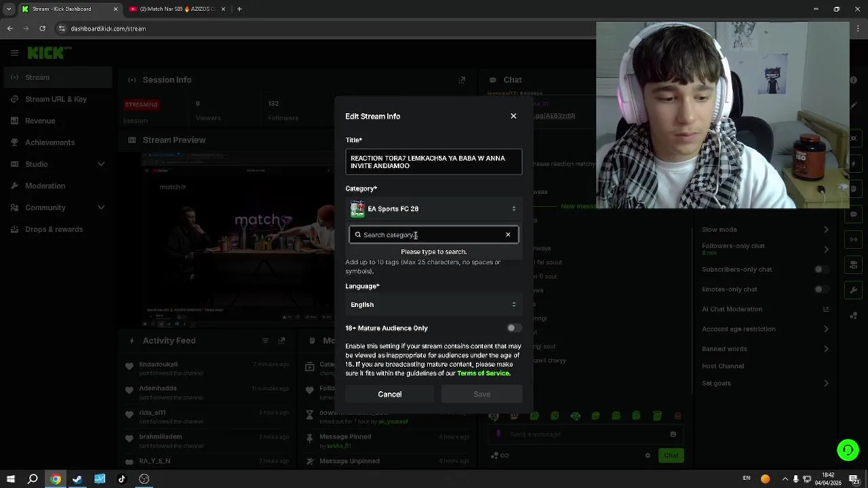The height and width of the screenshot is (488, 868).
Task: Open the EA Sports FC 26 category dropdown
Action: tap(433, 209)
